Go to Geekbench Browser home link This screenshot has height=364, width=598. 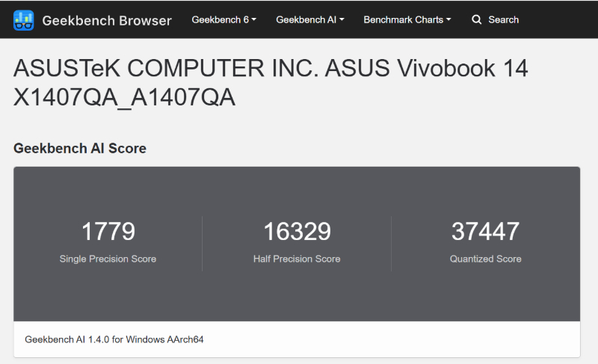pyautogui.click(x=107, y=20)
